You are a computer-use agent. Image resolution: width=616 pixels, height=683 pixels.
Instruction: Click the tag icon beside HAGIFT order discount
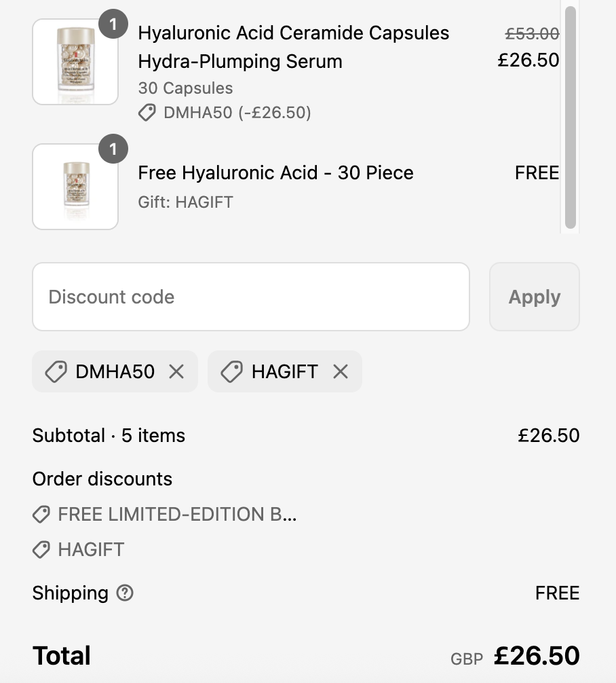pyautogui.click(x=41, y=549)
